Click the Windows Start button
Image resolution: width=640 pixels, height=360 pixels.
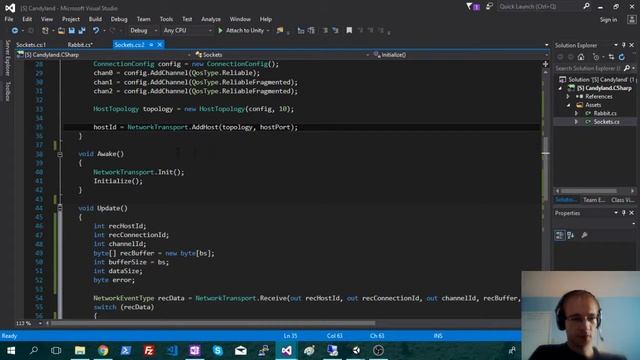11,351
